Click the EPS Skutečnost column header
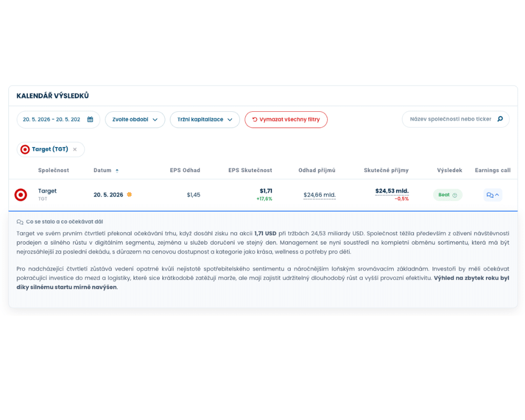This screenshot has height=420, width=525. click(x=250, y=170)
